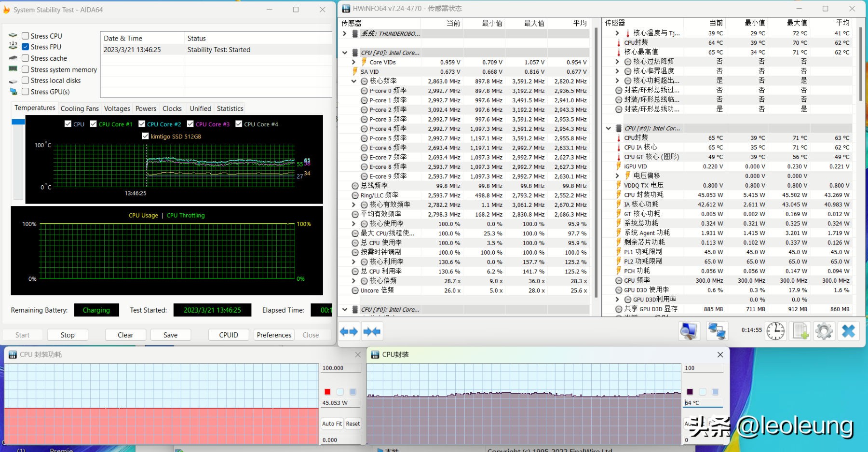The image size is (868, 452).
Task: Open HWiNFO sensor settings gear icon
Action: point(824,331)
